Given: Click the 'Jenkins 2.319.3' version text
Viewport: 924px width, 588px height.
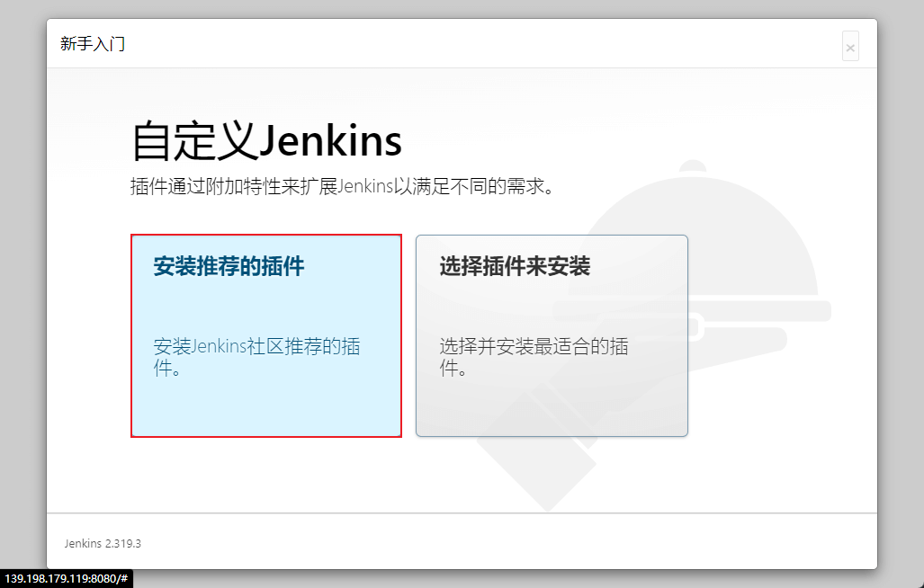Looking at the screenshot, I should coord(103,543).
